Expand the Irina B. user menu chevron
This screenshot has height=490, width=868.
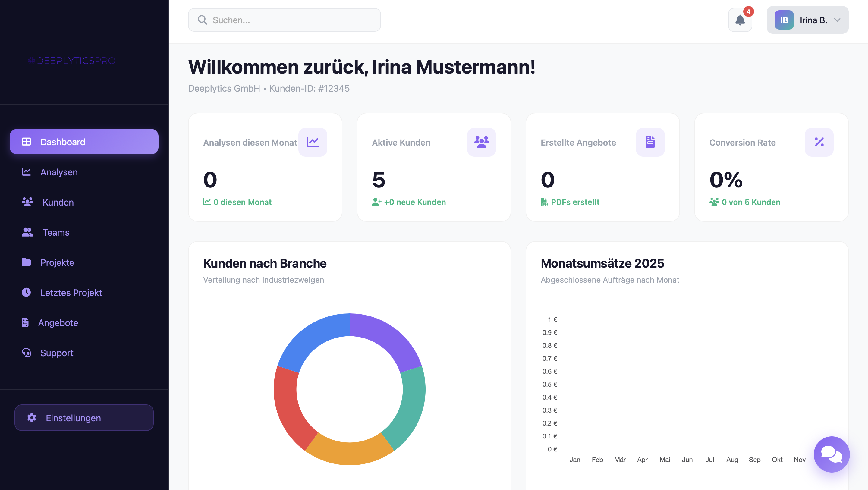[x=837, y=20]
